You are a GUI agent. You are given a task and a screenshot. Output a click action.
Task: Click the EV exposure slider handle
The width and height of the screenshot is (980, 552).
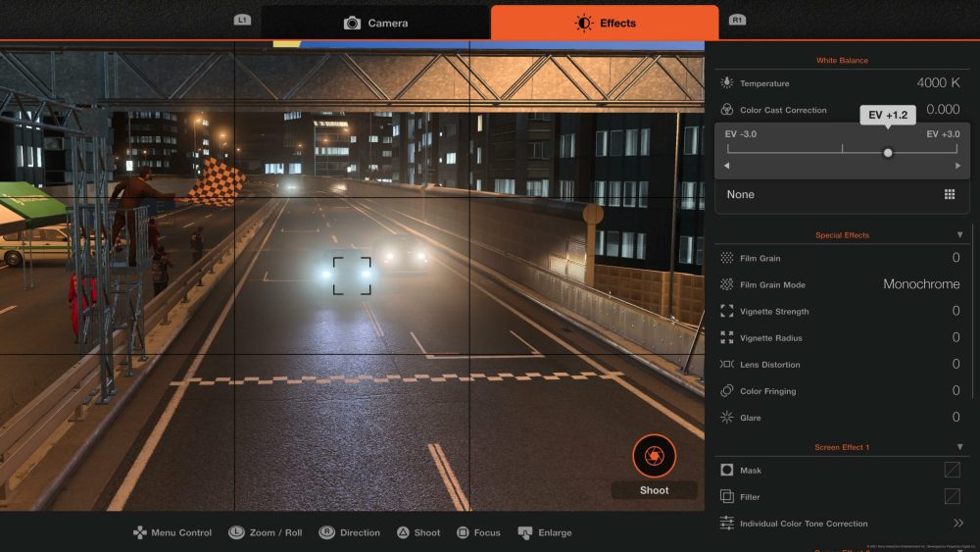tap(888, 152)
